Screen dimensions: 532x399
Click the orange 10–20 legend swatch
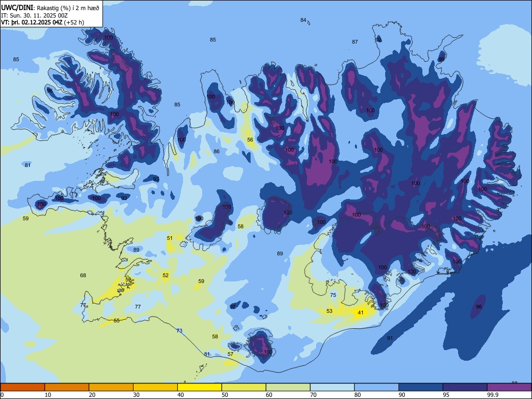pos(67,387)
